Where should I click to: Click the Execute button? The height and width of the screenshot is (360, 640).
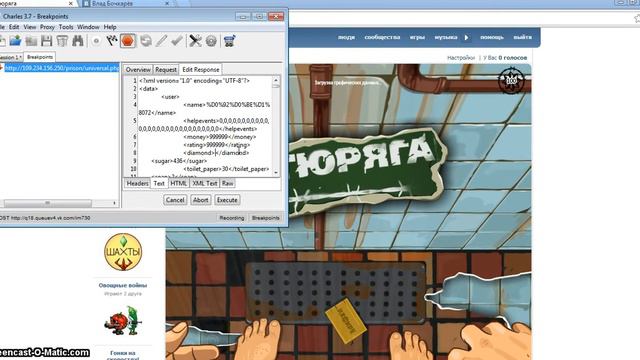click(x=227, y=200)
